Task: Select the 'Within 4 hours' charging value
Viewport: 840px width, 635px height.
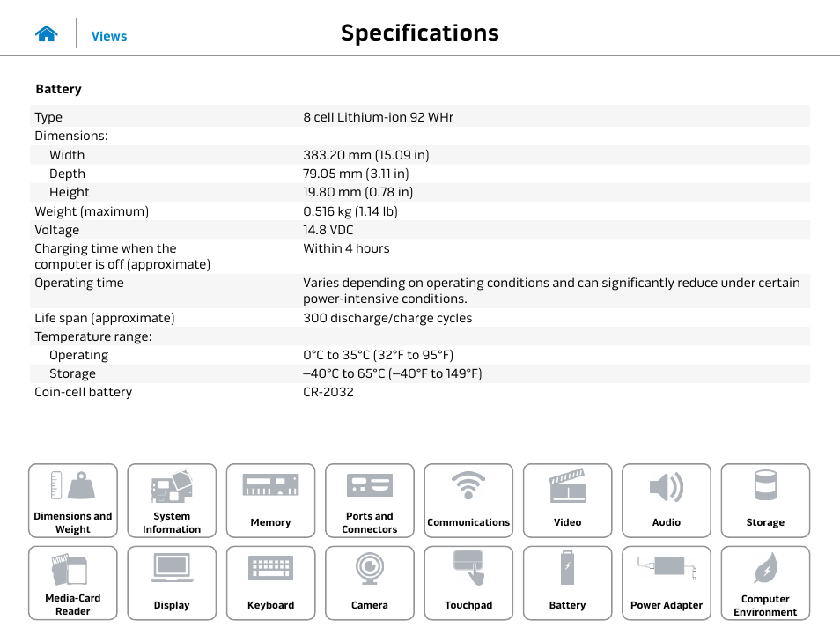Action: [x=346, y=248]
